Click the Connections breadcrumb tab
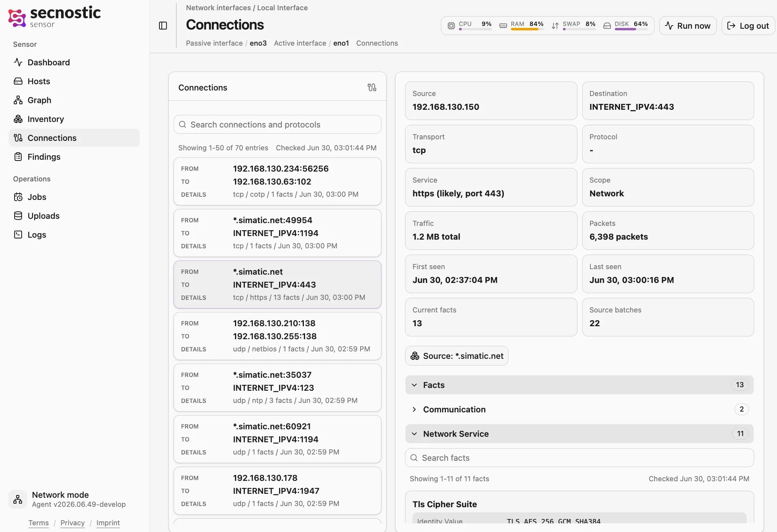The image size is (777, 532). [x=377, y=43]
